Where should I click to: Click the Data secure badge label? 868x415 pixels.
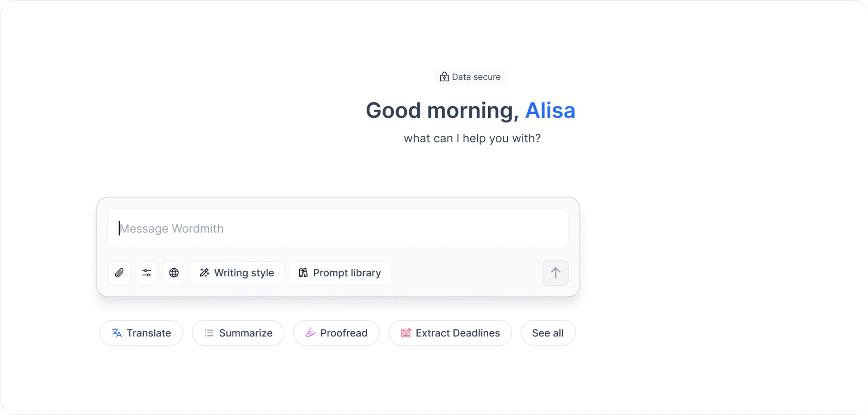coord(476,77)
